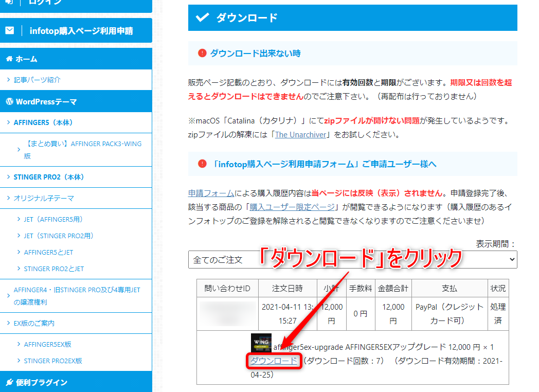Click the 申請フォーム hyperlink
This screenshot has width=539, height=392.
[x=211, y=193]
